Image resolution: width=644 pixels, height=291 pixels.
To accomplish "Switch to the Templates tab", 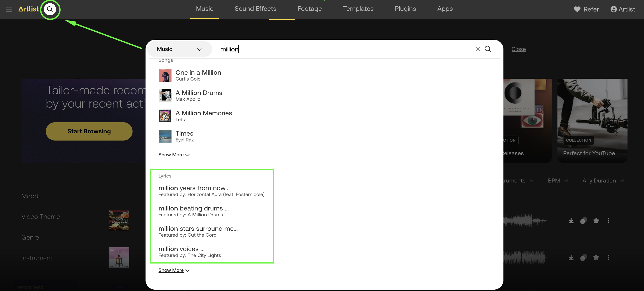I will (358, 9).
